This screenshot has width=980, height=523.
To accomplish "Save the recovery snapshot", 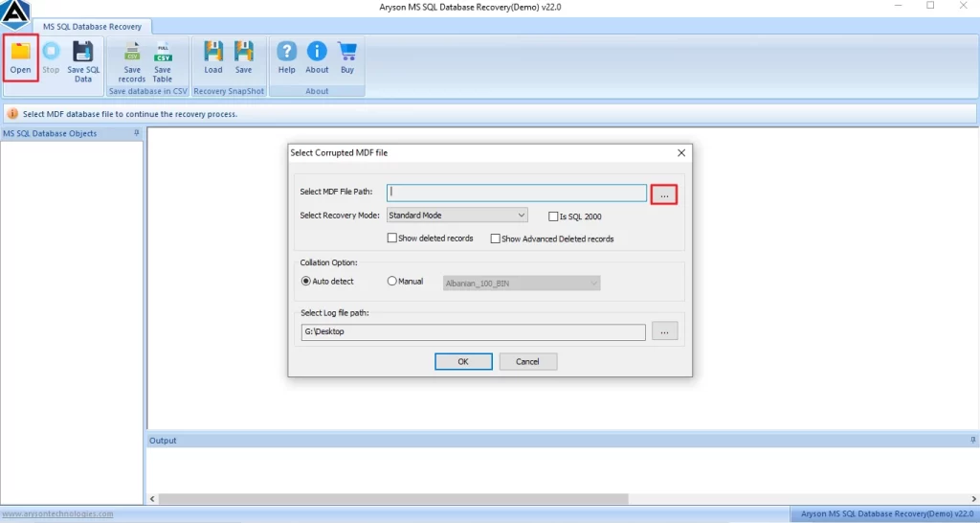I will click(244, 57).
